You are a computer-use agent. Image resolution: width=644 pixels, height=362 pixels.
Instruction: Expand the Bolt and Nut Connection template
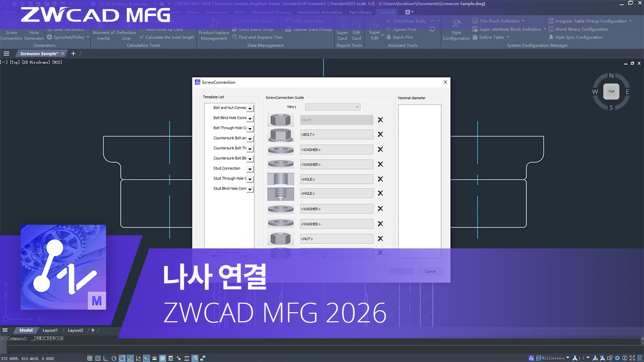(x=250, y=108)
